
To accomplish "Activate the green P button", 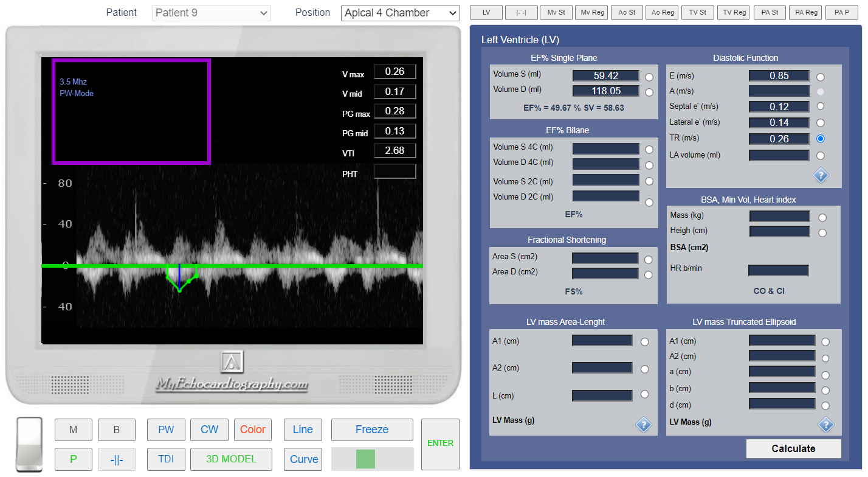I will [74, 459].
